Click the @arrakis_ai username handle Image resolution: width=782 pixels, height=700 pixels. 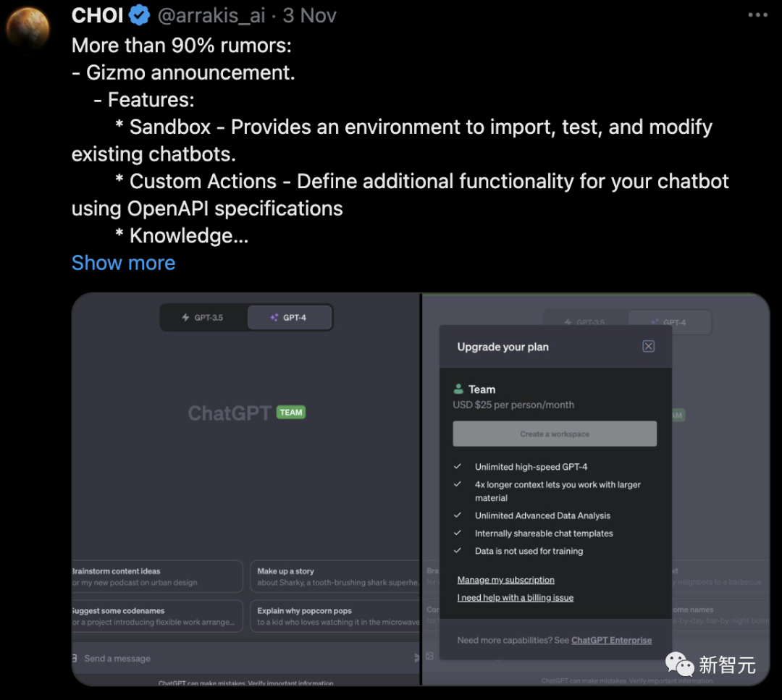(x=211, y=15)
